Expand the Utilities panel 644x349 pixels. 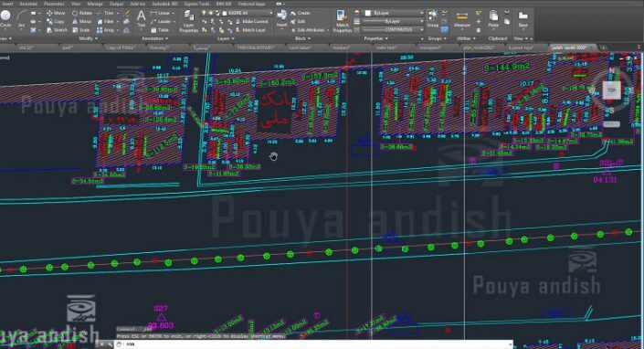point(466,38)
